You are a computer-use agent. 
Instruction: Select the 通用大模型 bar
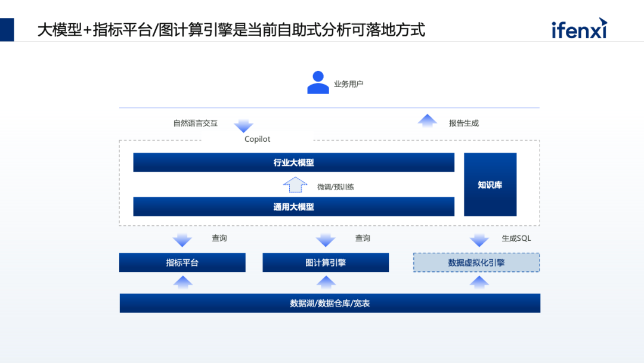(293, 207)
